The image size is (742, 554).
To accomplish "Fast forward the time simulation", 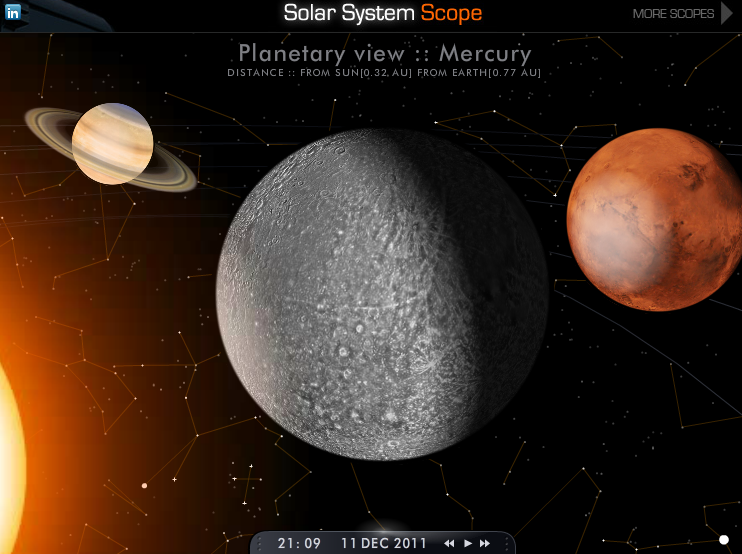I will 485,544.
